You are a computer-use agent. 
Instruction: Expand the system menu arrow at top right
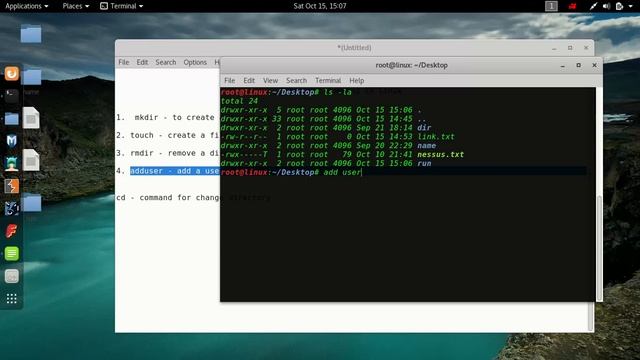[631, 6]
